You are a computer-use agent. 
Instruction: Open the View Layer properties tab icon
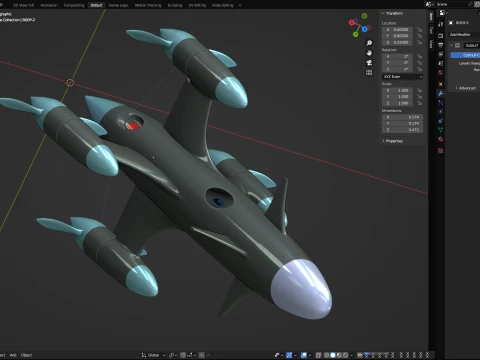(441, 54)
